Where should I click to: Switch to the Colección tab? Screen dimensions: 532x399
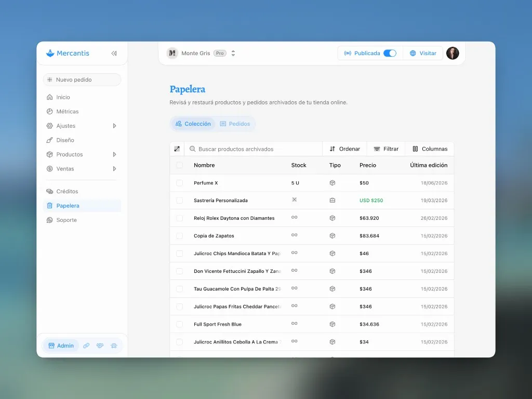coord(193,124)
